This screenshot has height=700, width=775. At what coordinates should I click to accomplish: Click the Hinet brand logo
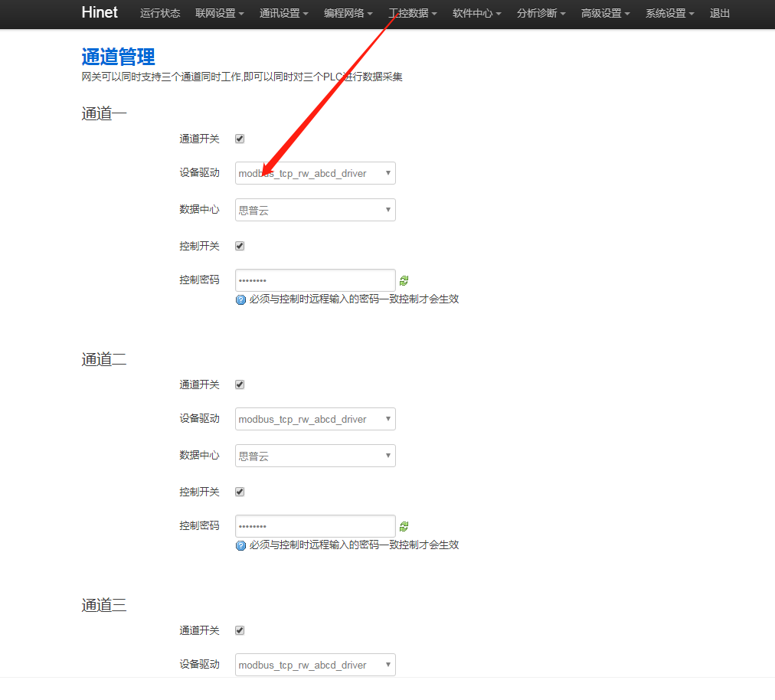(x=100, y=13)
